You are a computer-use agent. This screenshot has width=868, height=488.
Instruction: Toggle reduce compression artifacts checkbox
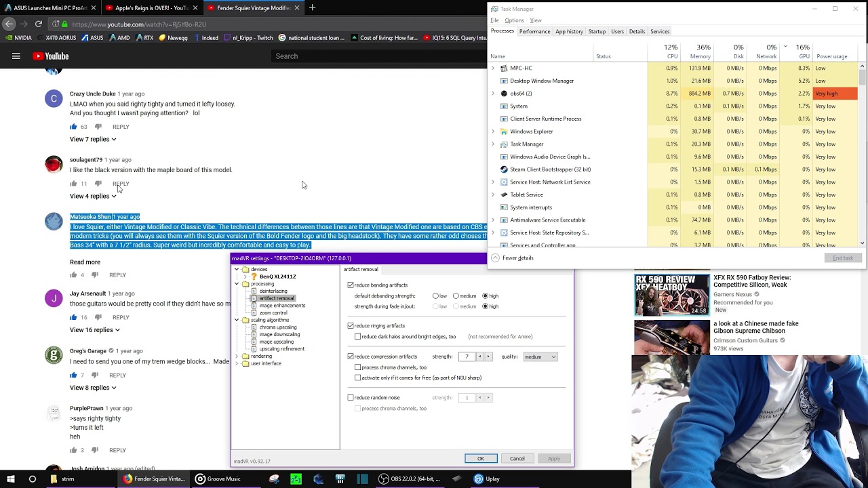[351, 357]
